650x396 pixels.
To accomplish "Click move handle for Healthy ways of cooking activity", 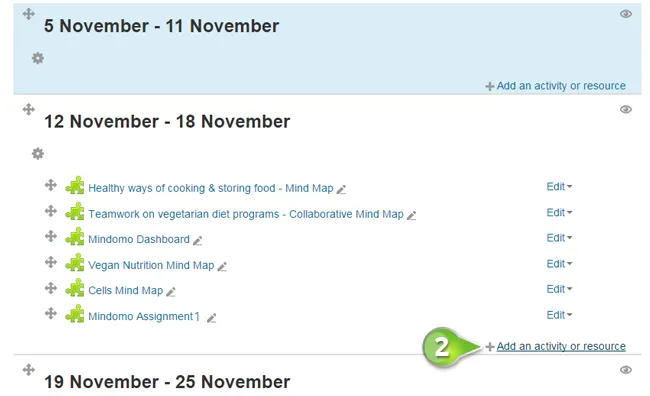I will click(x=51, y=185).
